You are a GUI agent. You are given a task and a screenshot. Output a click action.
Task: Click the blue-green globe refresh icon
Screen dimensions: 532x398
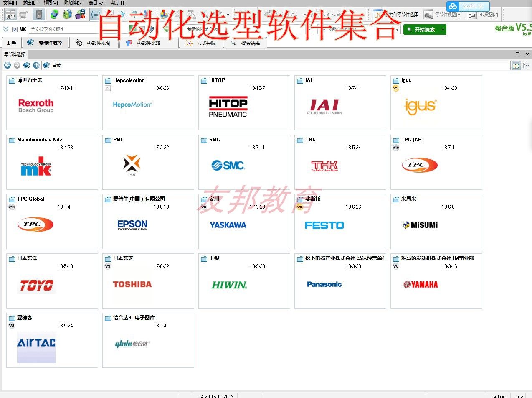[x=54, y=15]
